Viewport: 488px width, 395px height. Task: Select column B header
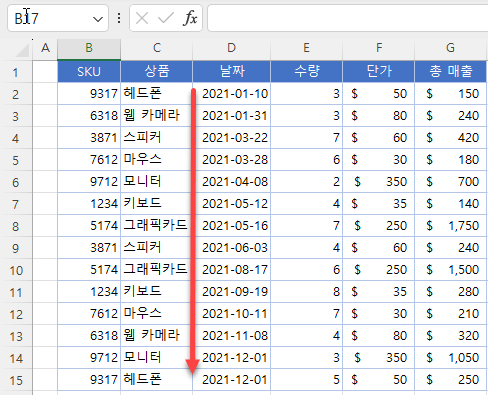pyautogui.click(x=89, y=49)
